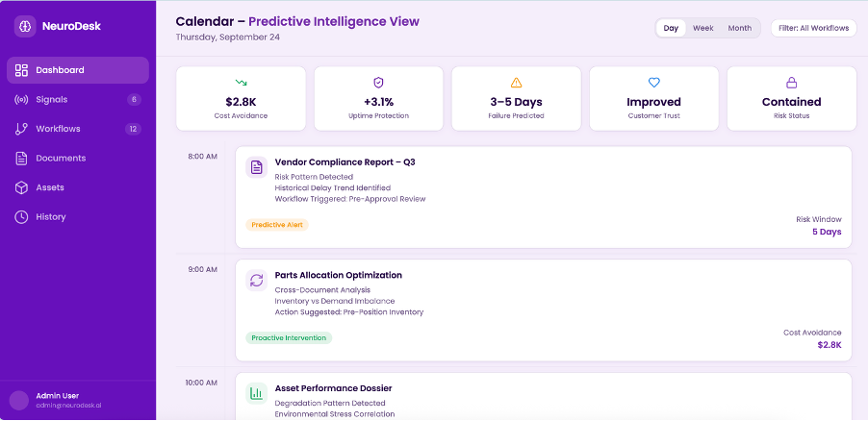Click the warning triangle icon above Failure Predicted
This screenshot has height=421, width=868.
point(516,83)
